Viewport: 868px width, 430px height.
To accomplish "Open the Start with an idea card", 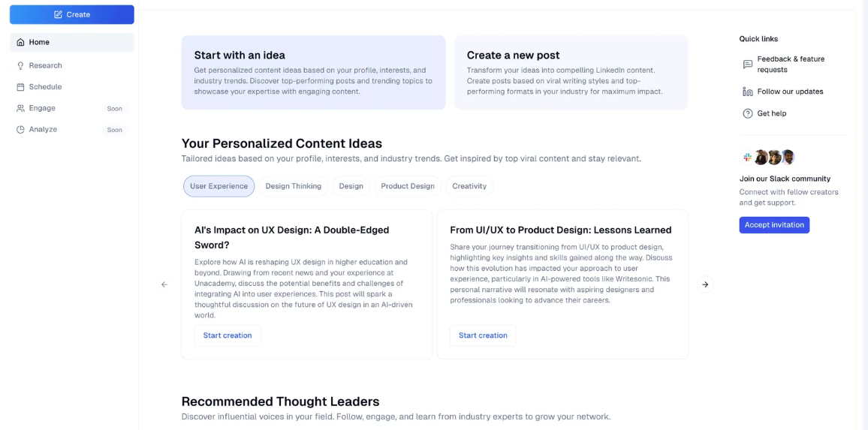I will (x=313, y=73).
